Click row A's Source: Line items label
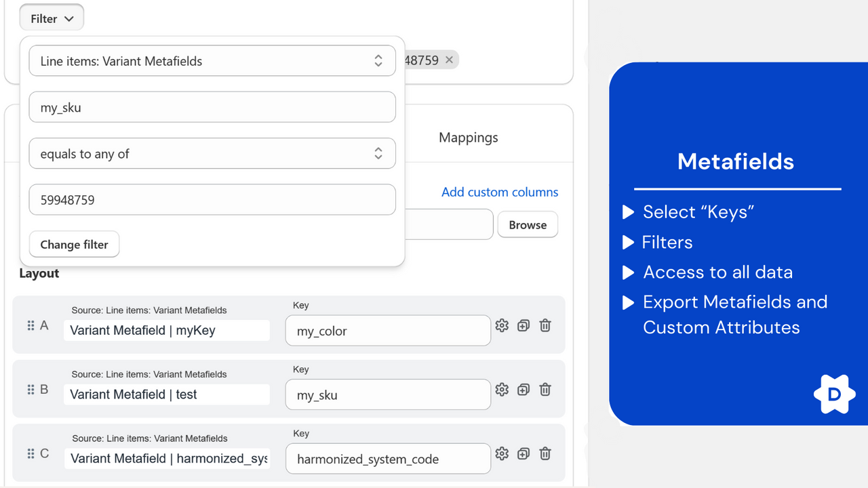This screenshot has height=488, width=868. click(x=149, y=310)
